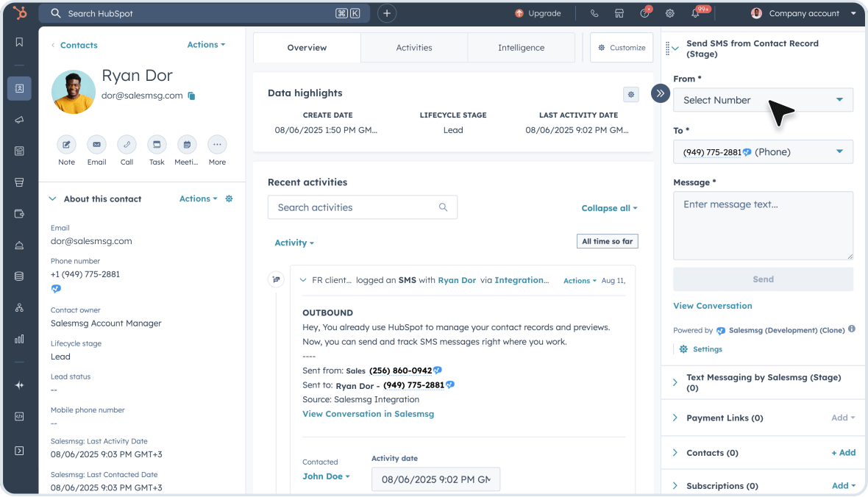
Task: Open the marketplace store icon
Action: pos(619,13)
